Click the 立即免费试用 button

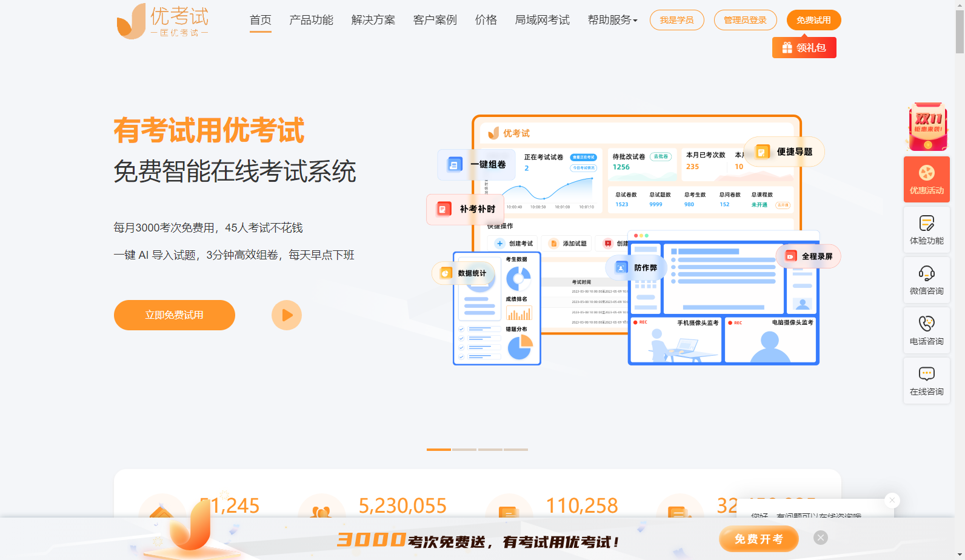[175, 315]
